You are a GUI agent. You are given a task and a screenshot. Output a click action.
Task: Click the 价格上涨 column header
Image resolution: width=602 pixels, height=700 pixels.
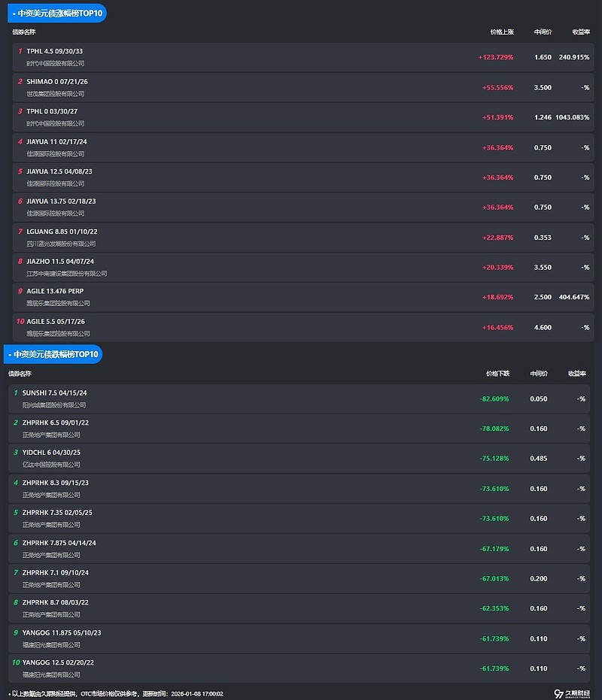coord(501,32)
